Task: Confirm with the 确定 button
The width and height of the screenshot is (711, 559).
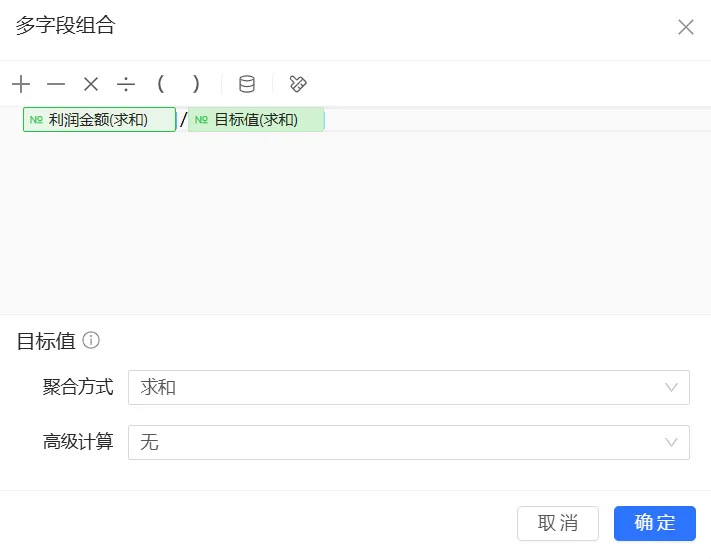Action: coord(654,523)
